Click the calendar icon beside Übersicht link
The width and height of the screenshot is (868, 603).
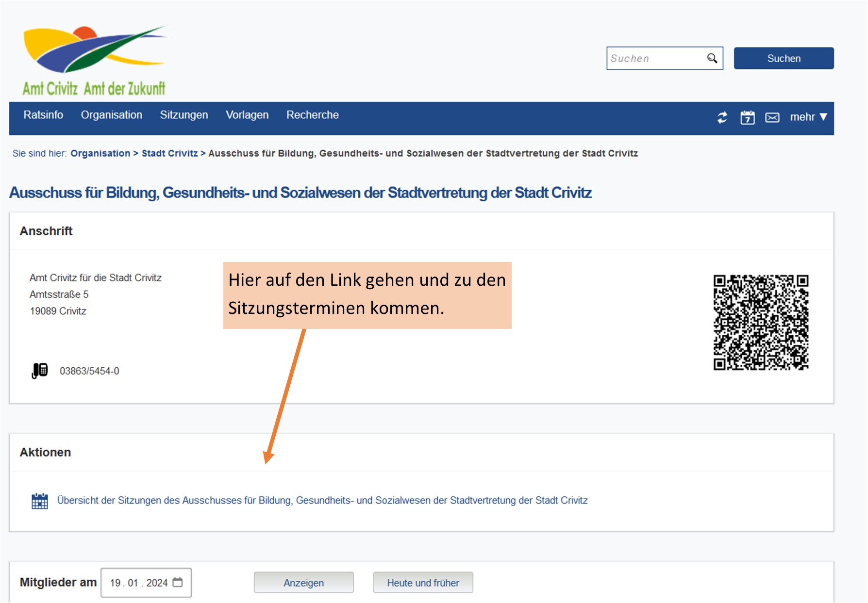[40, 501]
